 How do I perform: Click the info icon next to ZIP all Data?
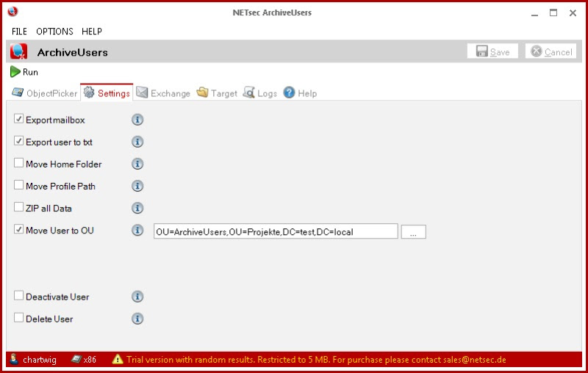coord(137,209)
